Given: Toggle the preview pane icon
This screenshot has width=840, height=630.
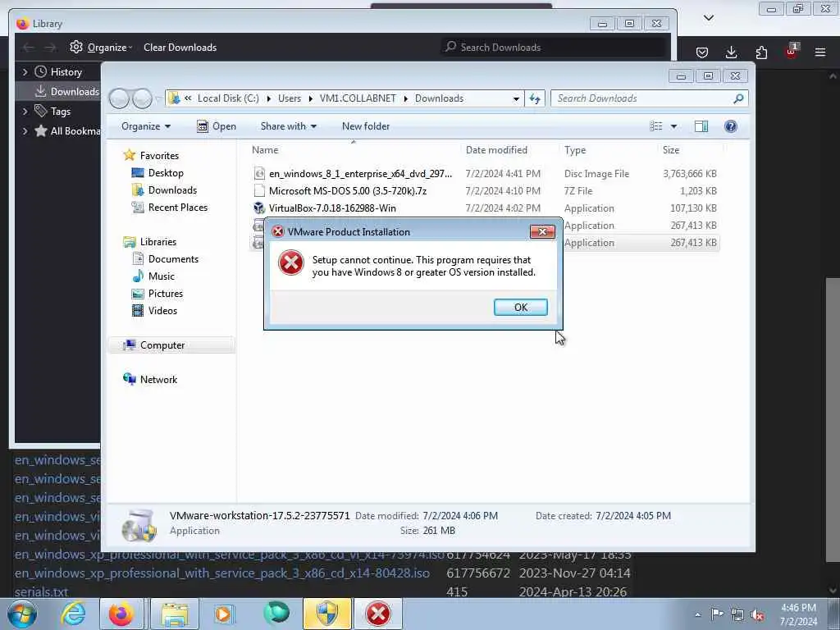Looking at the screenshot, I should (x=701, y=126).
